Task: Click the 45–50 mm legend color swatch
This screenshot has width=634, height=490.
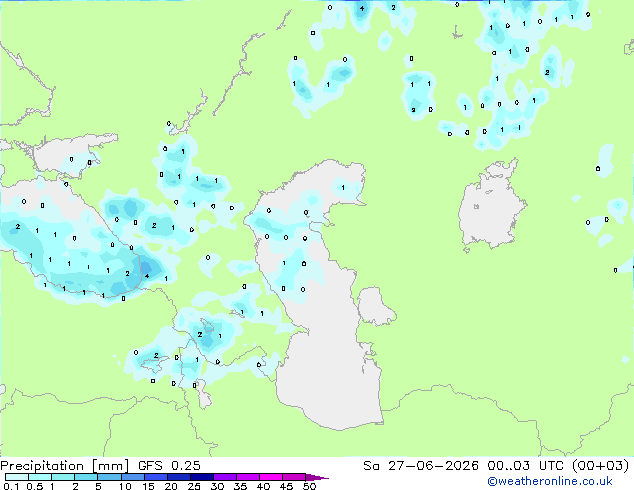Action: 294,477
